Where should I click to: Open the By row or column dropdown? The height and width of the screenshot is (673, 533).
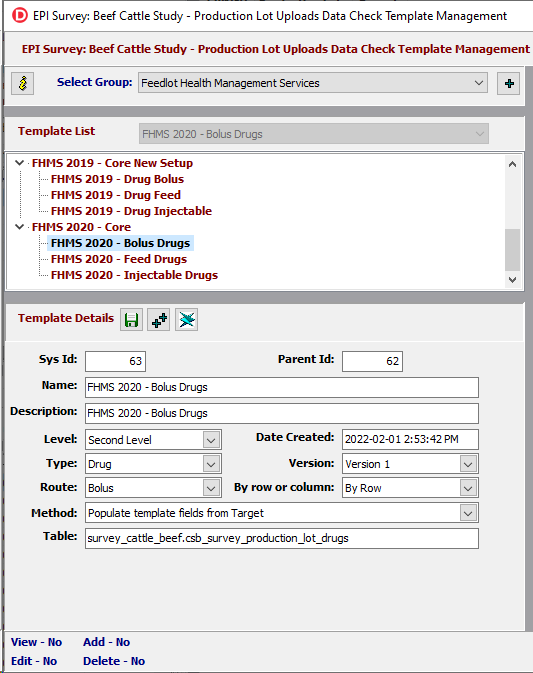tap(410, 488)
